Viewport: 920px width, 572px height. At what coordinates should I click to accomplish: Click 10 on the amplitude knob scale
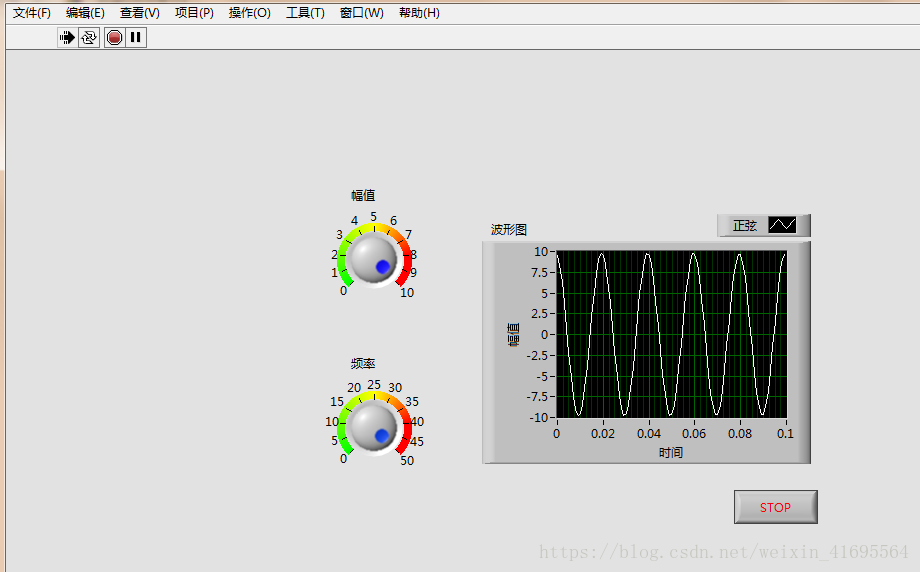click(x=407, y=292)
